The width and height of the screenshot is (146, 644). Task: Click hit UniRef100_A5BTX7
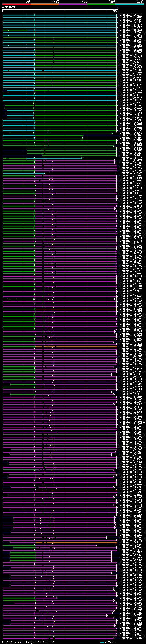pos(131,48)
